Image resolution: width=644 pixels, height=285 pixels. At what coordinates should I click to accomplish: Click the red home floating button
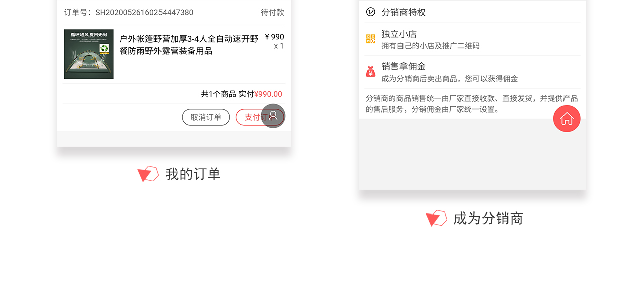pos(567,119)
